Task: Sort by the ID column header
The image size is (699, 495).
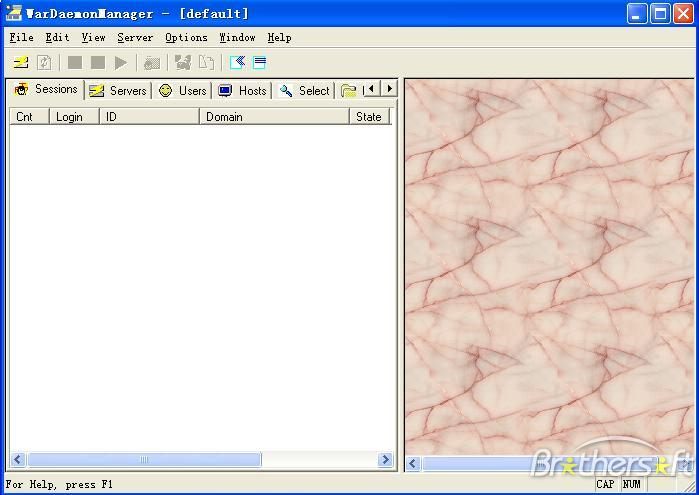Action: (x=149, y=117)
